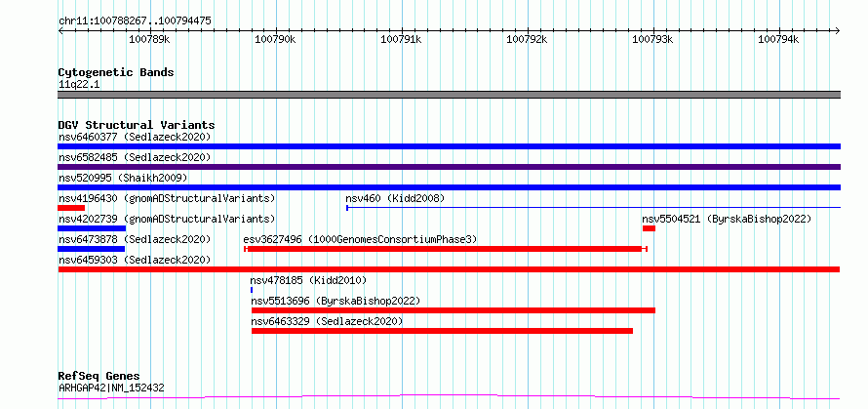868x409 pixels.
Task: Click the esv3627496 (1000GenomesConsortiumPhase3) label
Action: 360,239
